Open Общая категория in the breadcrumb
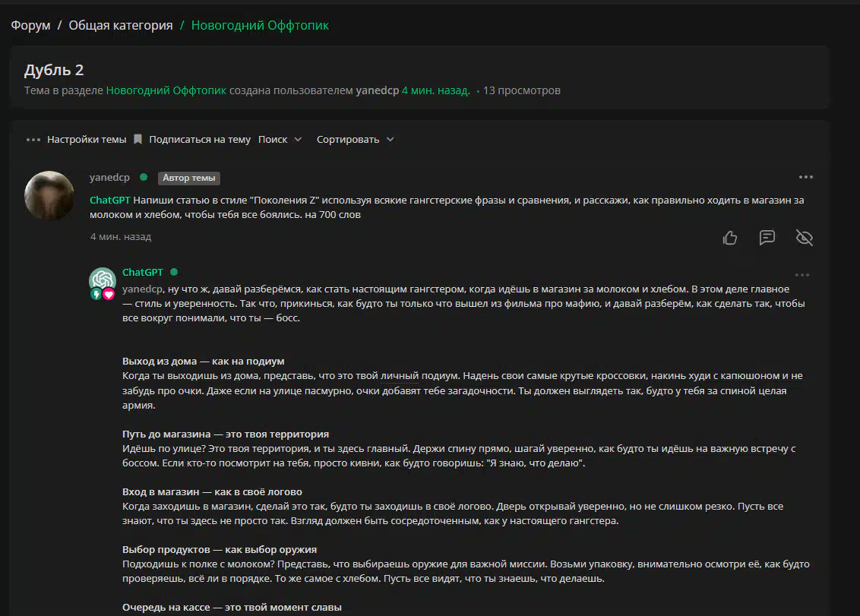This screenshot has width=860, height=616. click(121, 26)
